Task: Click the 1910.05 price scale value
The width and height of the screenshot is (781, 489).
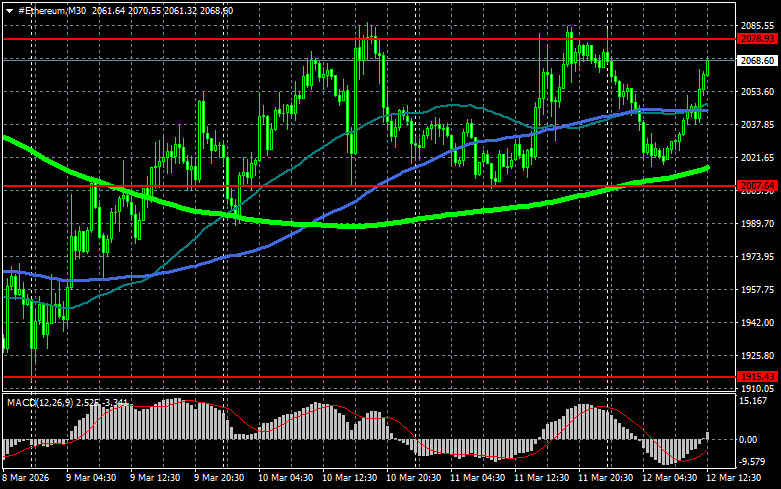Action: [x=758, y=388]
